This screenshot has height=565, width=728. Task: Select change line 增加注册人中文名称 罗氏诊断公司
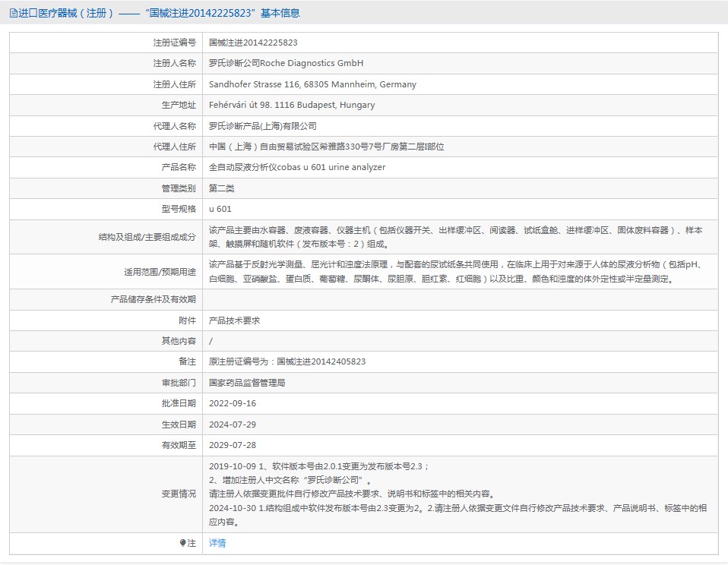pos(290,480)
